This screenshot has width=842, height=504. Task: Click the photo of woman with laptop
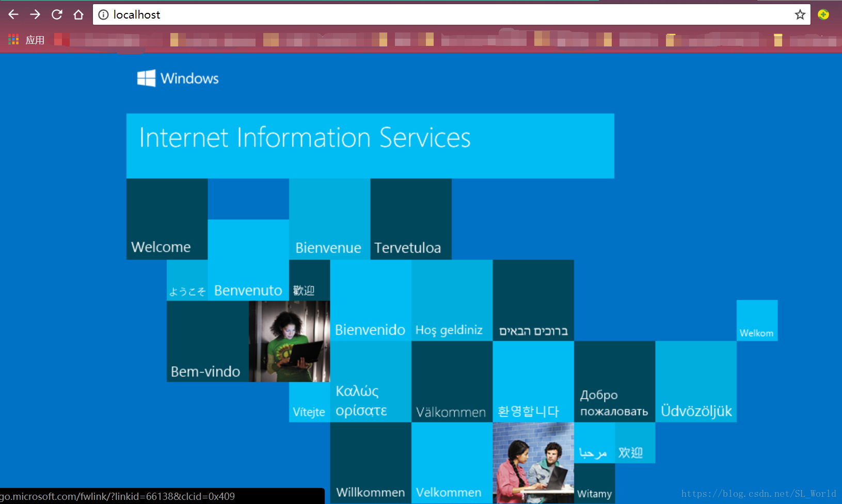point(289,341)
